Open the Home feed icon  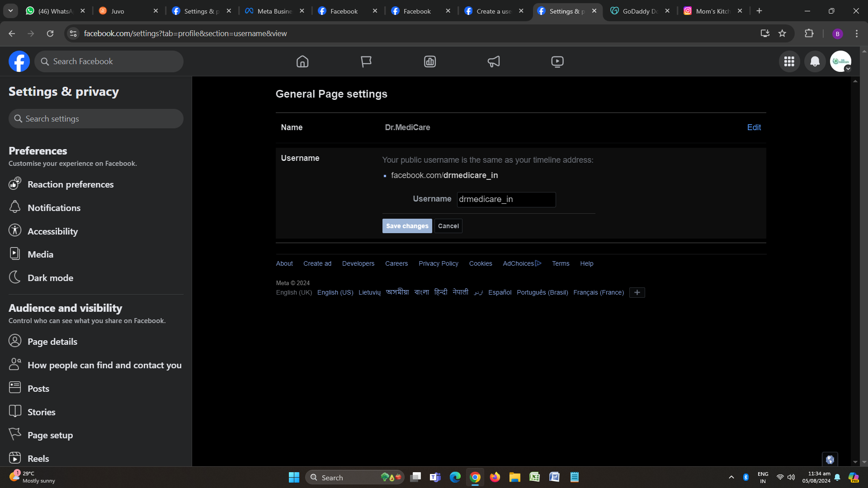click(x=302, y=61)
